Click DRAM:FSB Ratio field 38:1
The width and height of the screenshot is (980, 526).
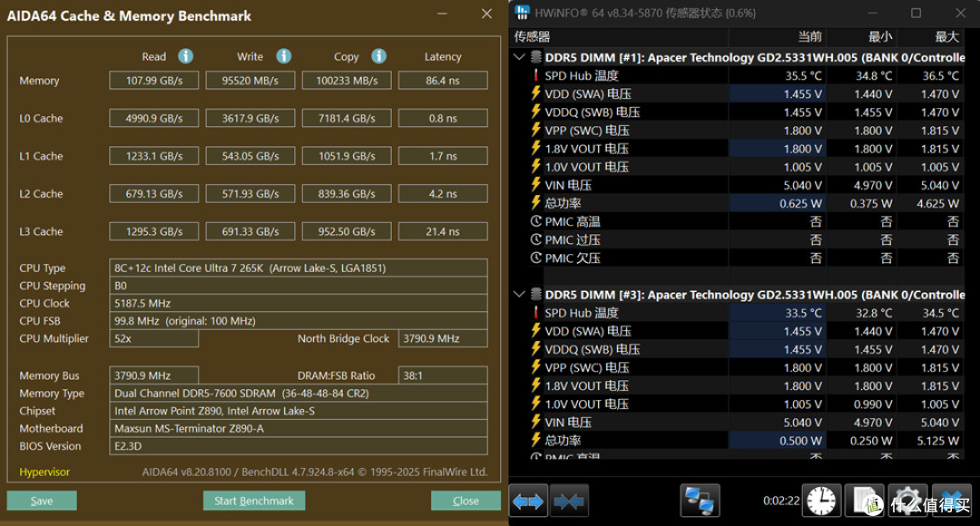(x=443, y=375)
